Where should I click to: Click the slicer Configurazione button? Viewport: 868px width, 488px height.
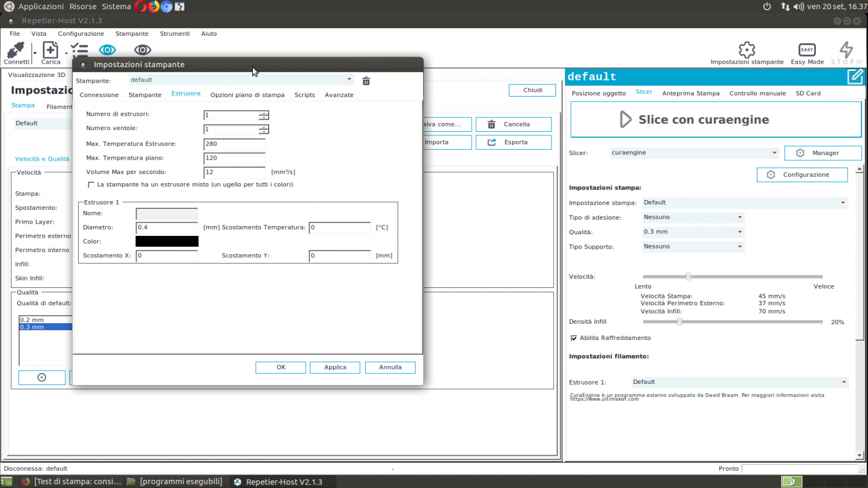coord(802,175)
